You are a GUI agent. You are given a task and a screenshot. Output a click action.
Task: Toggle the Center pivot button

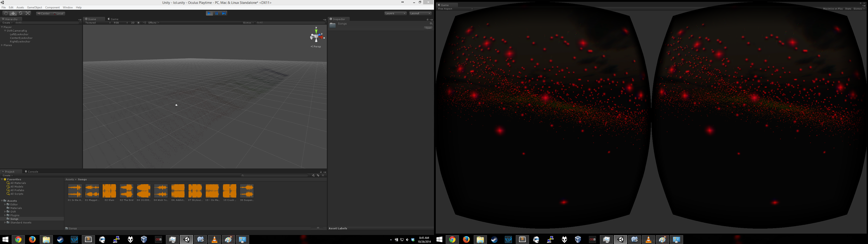click(x=43, y=14)
